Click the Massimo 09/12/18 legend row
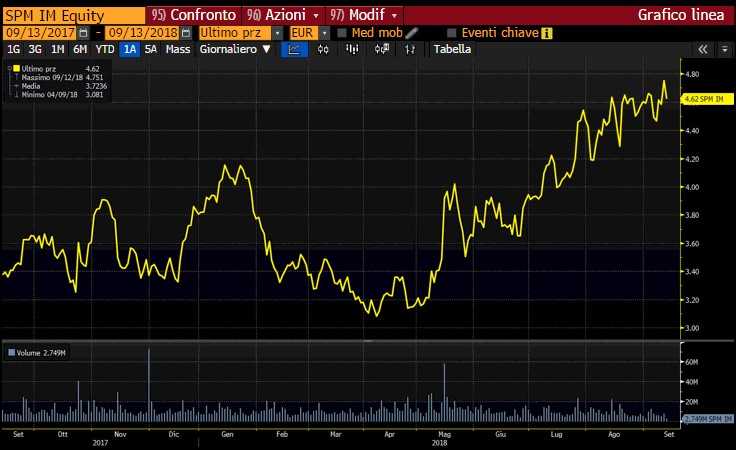Image resolution: width=736 pixels, height=450 pixels. pos(59,77)
